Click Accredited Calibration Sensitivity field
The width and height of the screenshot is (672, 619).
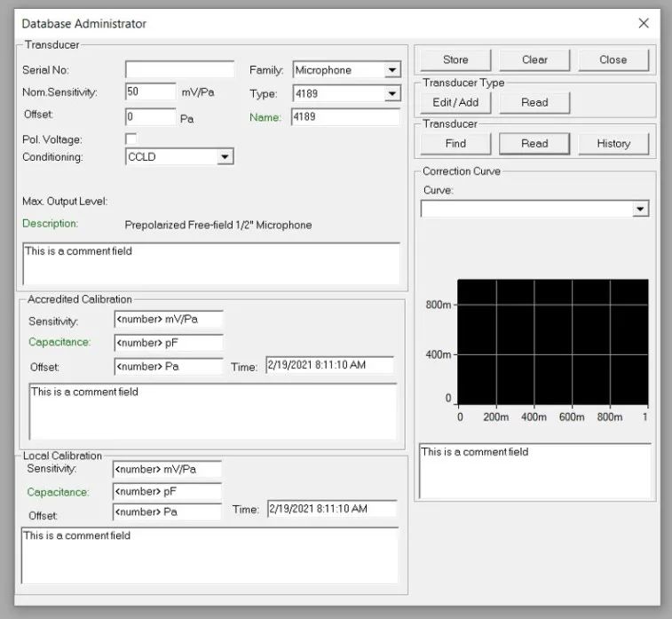pos(169,320)
